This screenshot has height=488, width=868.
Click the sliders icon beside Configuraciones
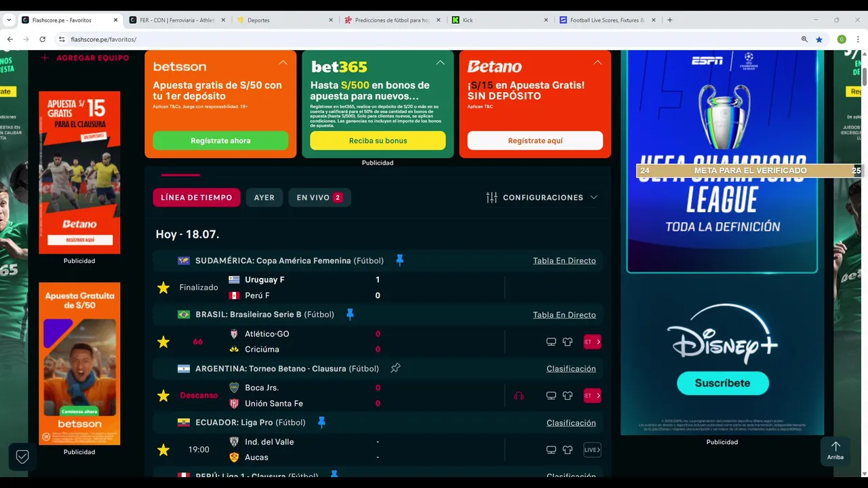[x=492, y=197]
